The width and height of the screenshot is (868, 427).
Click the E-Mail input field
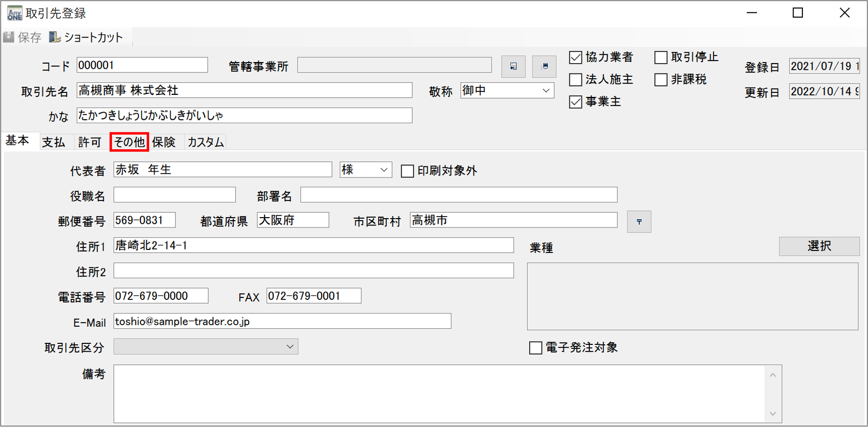point(282,321)
